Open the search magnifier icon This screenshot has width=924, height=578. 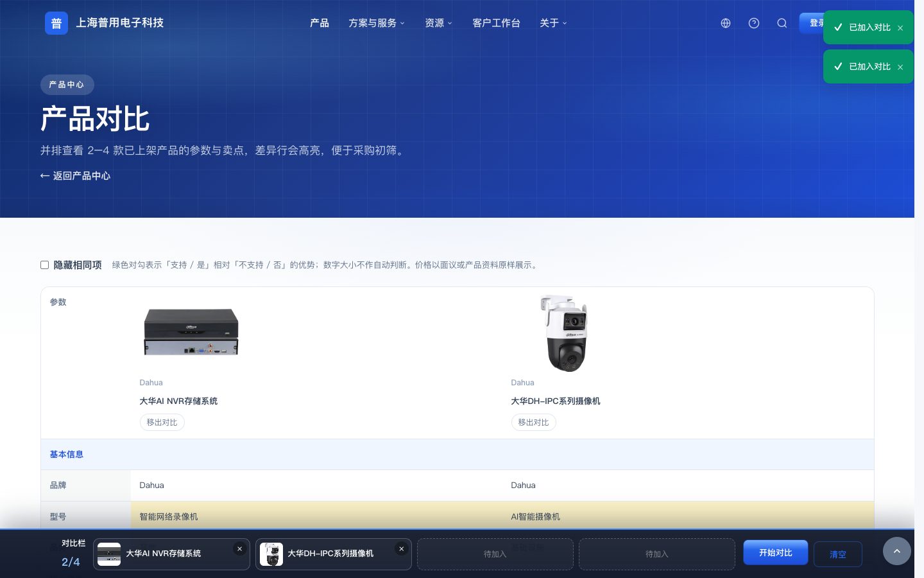coord(782,23)
